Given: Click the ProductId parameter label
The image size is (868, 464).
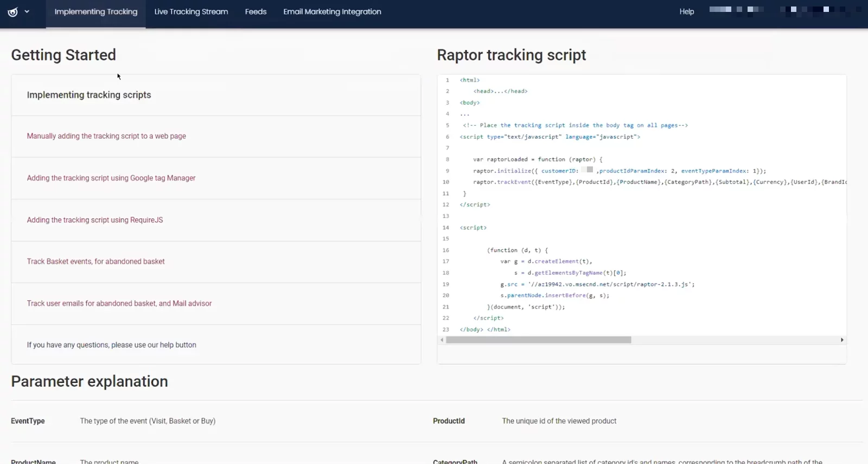Looking at the screenshot, I should [x=449, y=421].
